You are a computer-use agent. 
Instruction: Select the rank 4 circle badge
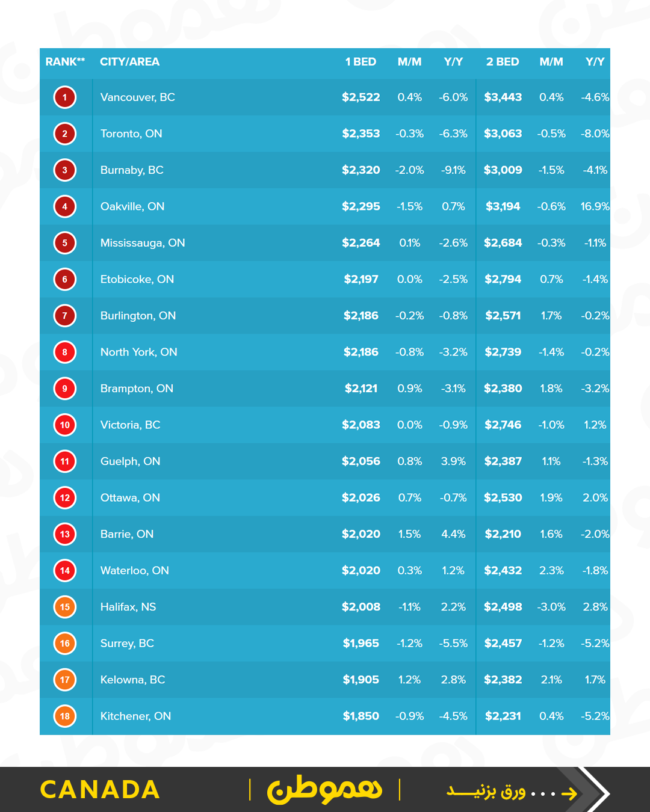[x=65, y=206]
